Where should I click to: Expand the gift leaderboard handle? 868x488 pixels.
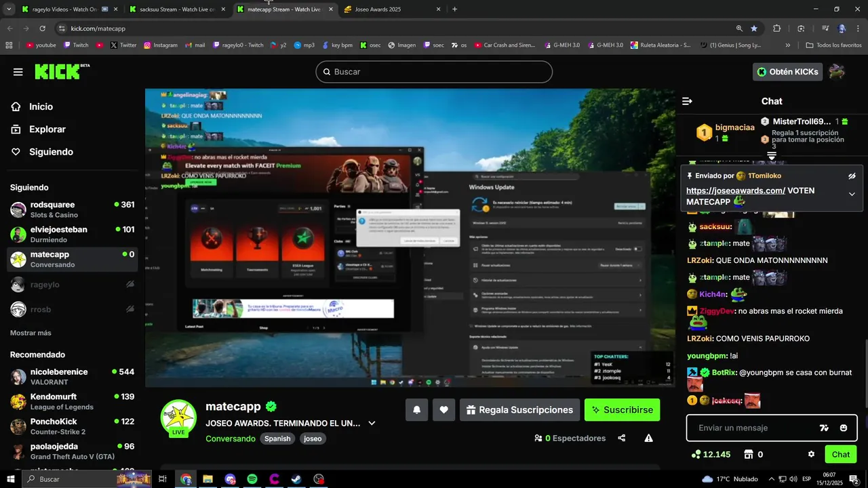772,156
